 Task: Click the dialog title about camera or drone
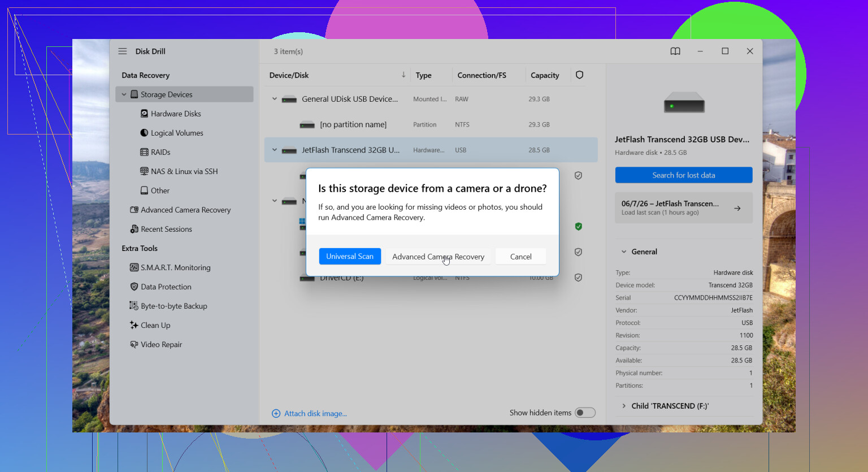point(432,188)
